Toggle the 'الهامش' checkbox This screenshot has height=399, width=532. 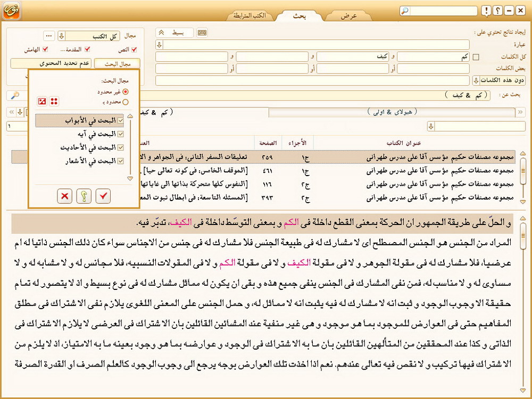coord(45,49)
